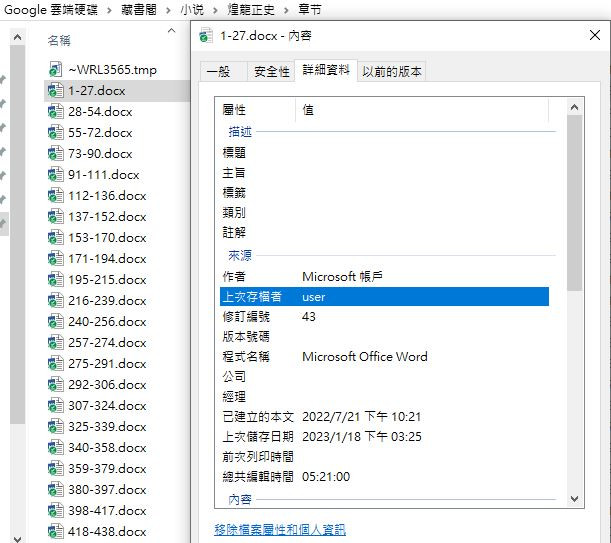Click properties list scroll-up arrow
The image size is (611, 543).
click(x=574, y=107)
